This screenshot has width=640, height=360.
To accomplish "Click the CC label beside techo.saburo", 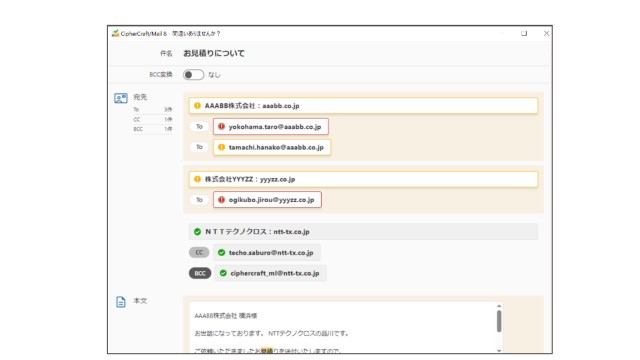I will [x=199, y=253].
